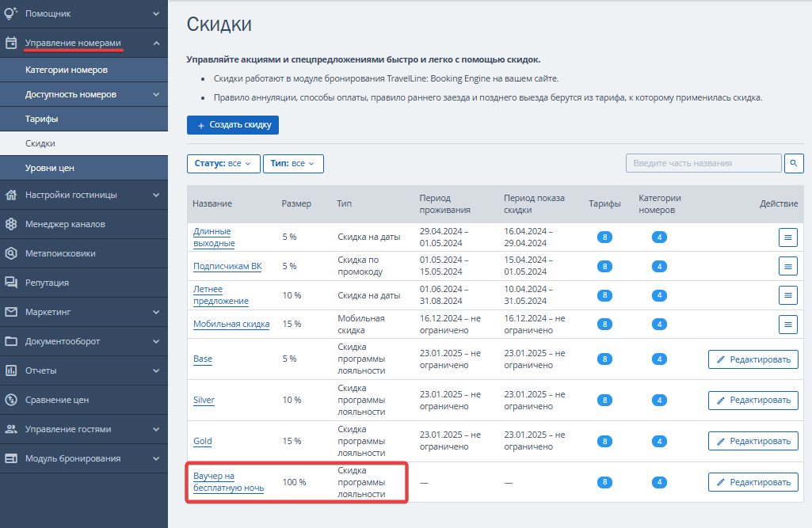Click the search magnifier icon button
812x528 pixels.
click(793, 163)
